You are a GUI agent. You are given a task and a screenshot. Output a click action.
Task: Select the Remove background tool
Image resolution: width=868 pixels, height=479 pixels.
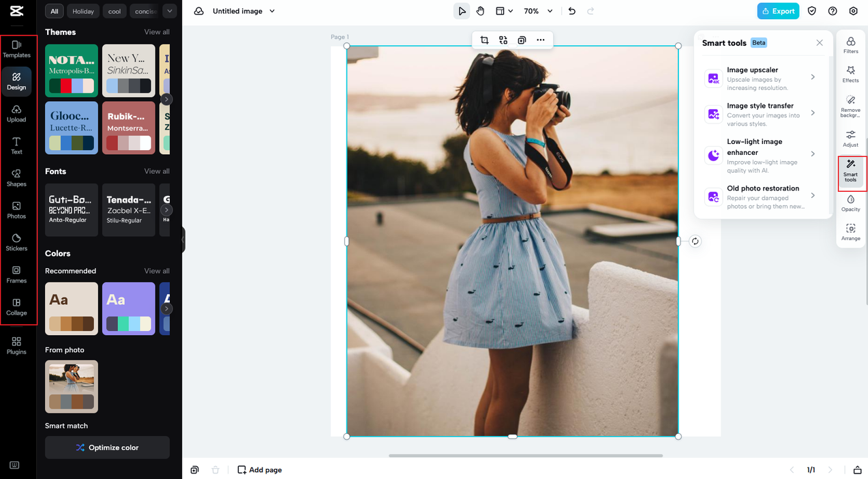pos(850,106)
